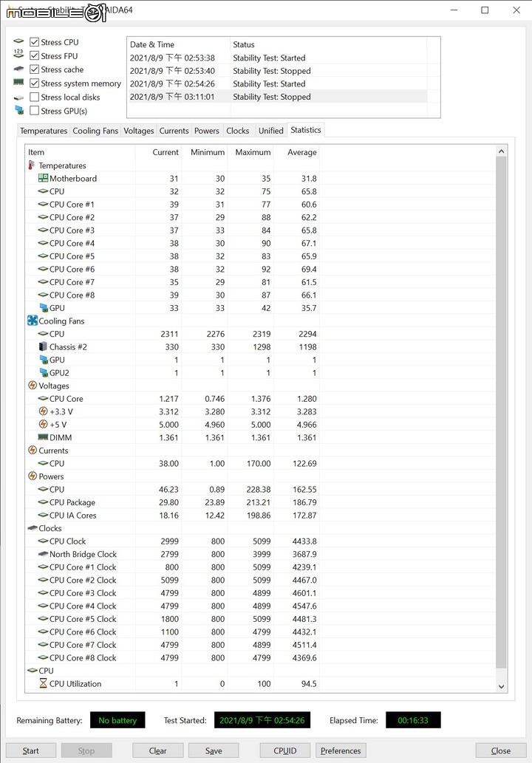Click the Currents section icon
This screenshot has height=763, width=532.
[x=33, y=450]
